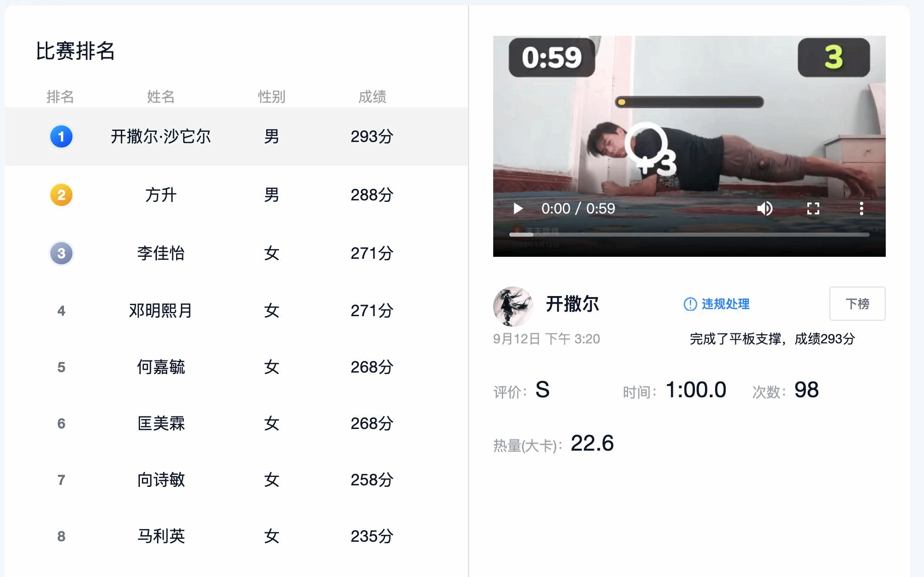Select third place badge icon
This screenshot has height=577, width=924.
[61, 253]
